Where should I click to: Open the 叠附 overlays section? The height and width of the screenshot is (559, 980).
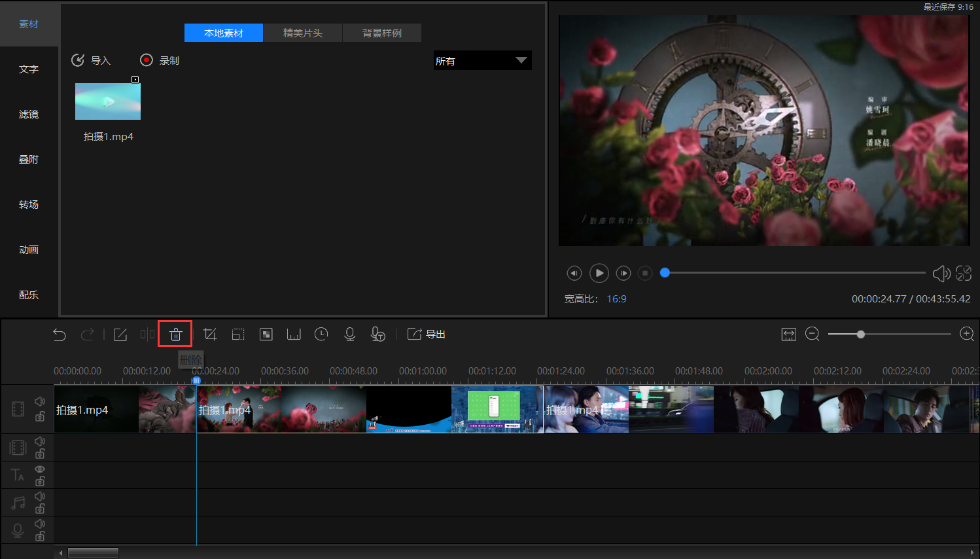(29, 160)
